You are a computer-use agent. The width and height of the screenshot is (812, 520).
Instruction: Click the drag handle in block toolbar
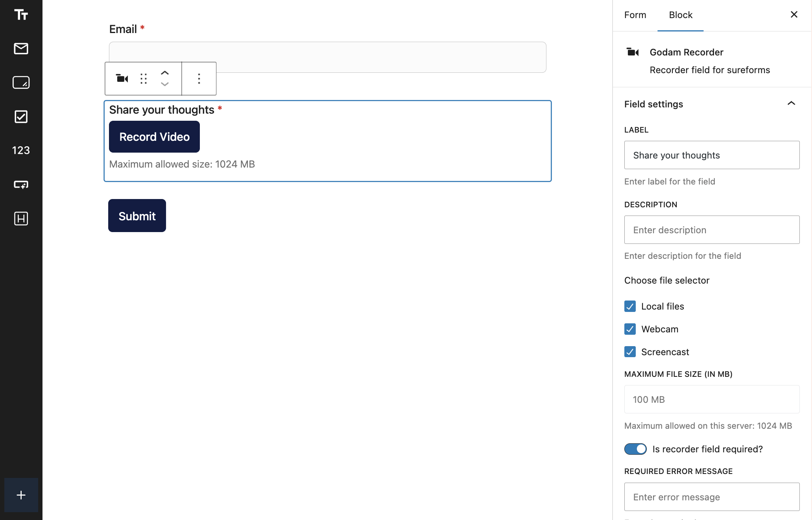pos(144,79)
